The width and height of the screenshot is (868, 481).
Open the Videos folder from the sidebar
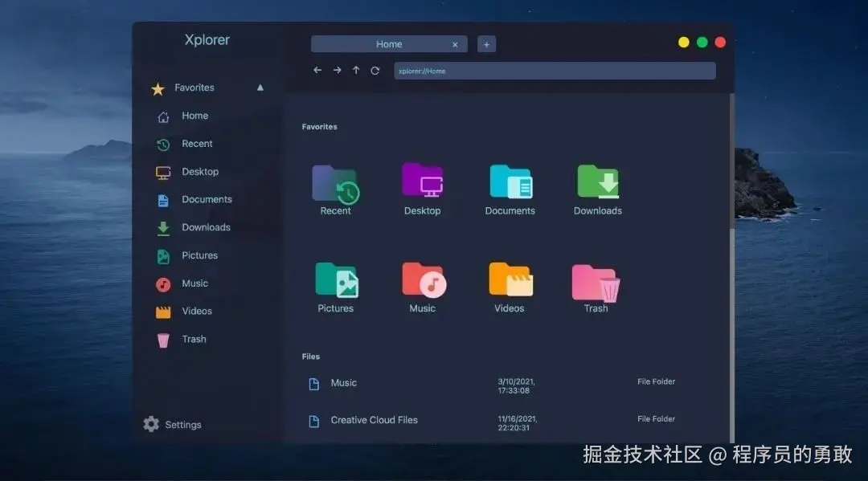(x=198, y=311)
